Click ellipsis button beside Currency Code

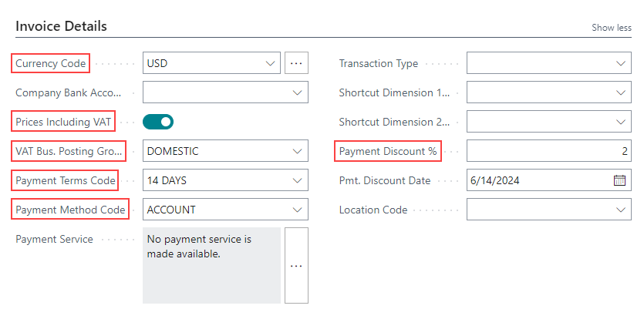click(x=296, y=63)
